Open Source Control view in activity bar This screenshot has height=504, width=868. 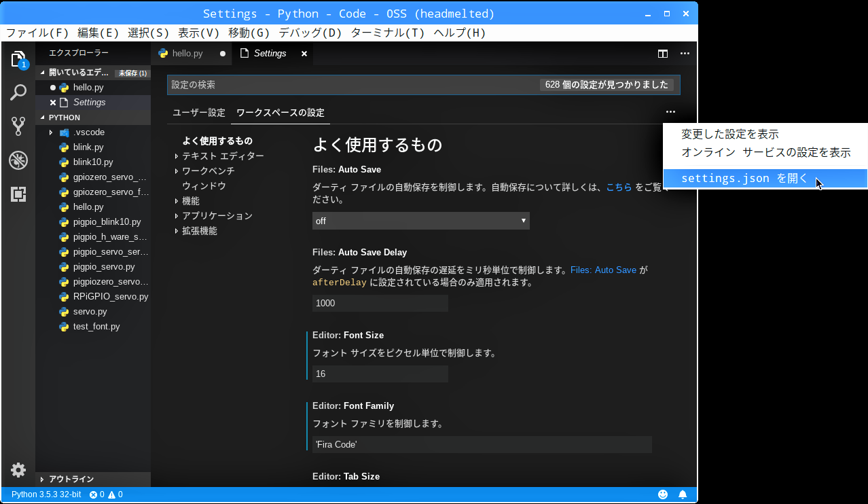(18, 126)
